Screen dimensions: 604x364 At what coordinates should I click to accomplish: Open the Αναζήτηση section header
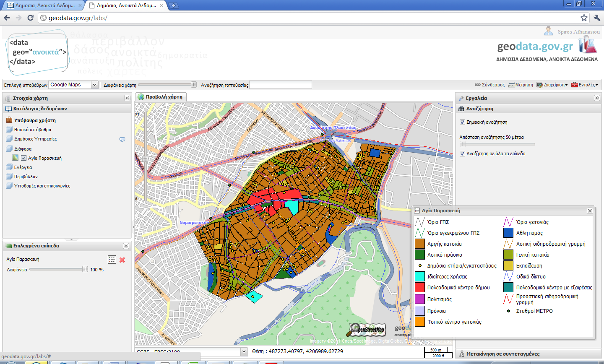[528, 109]
